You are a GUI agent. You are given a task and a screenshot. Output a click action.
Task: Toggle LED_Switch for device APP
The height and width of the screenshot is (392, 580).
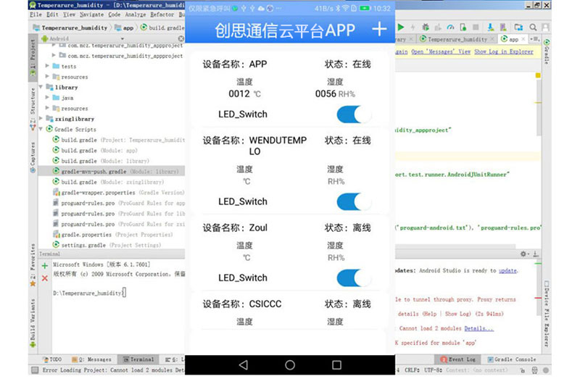[x=354, y=114]
